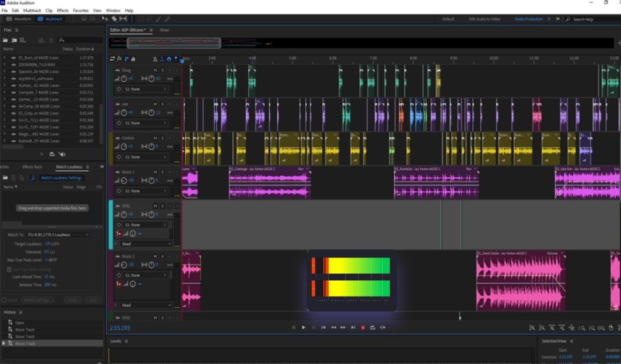Click the Rewind button in transport
The image size is (621, 364).
click(x=334, y=328)
